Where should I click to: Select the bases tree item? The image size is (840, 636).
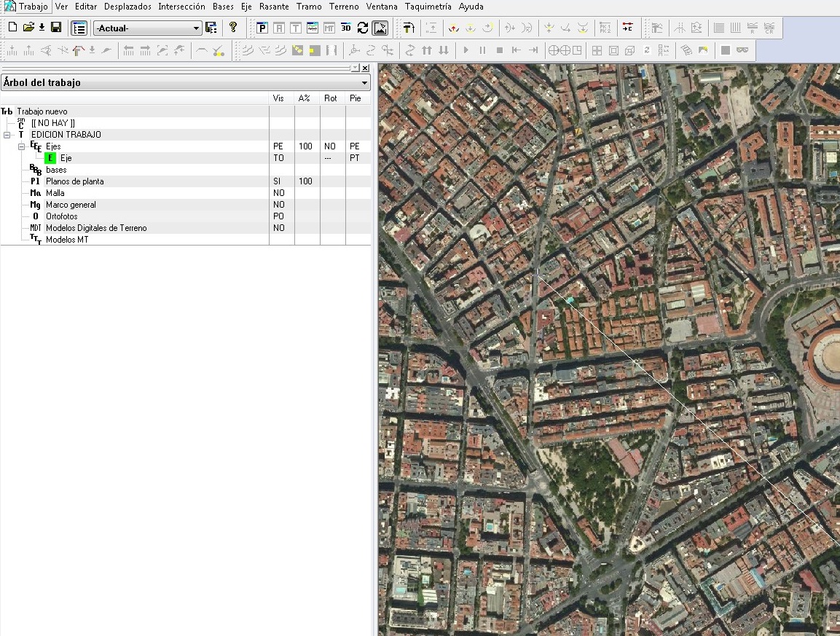(x=56, y=170)
